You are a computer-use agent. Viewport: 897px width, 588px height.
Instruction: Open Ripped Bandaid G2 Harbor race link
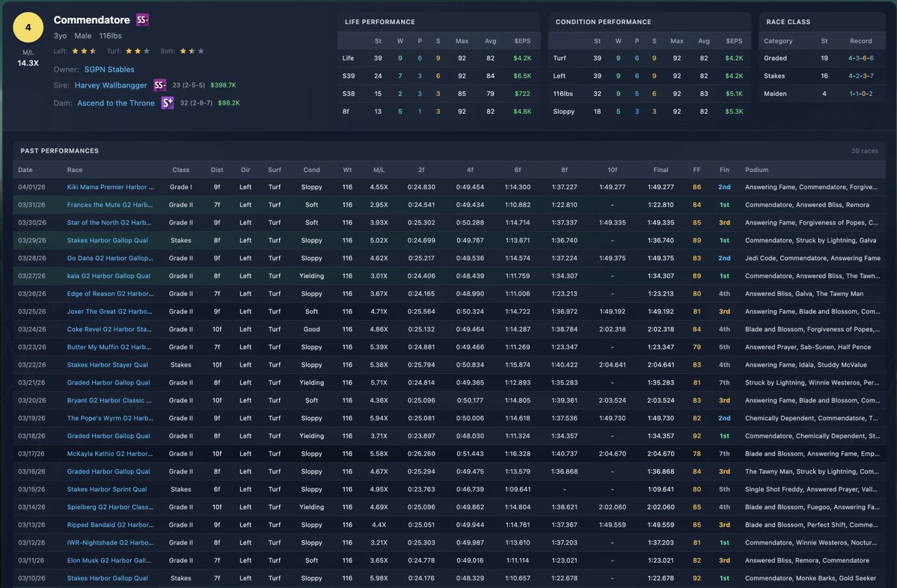click(111, 524)
